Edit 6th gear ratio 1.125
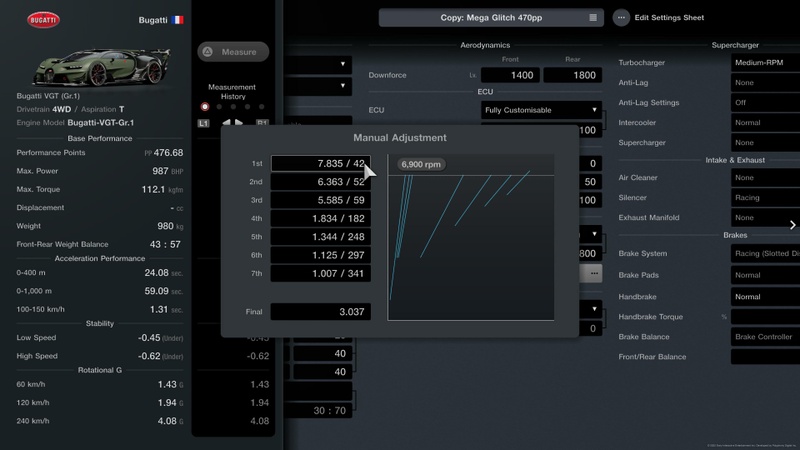Viewport: 800px width, 450px height. point(320,255)
